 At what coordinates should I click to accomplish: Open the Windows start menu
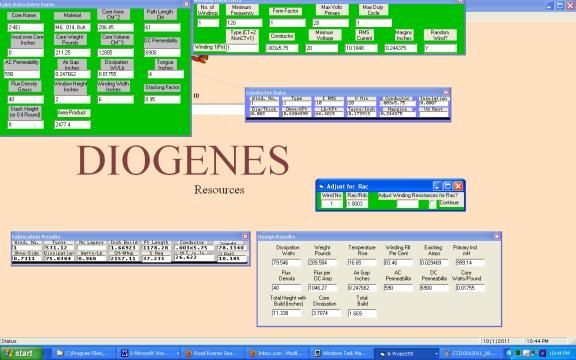[x=21, y=353]
